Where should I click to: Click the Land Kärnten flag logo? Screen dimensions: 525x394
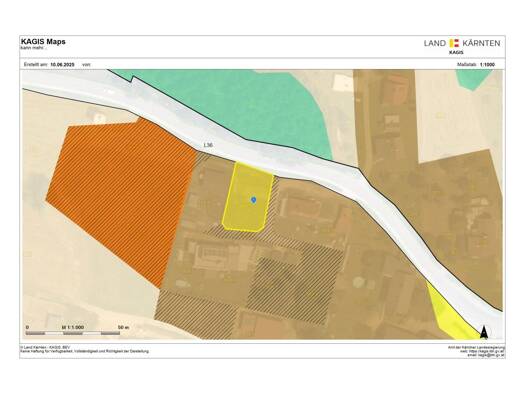(454, 43)
